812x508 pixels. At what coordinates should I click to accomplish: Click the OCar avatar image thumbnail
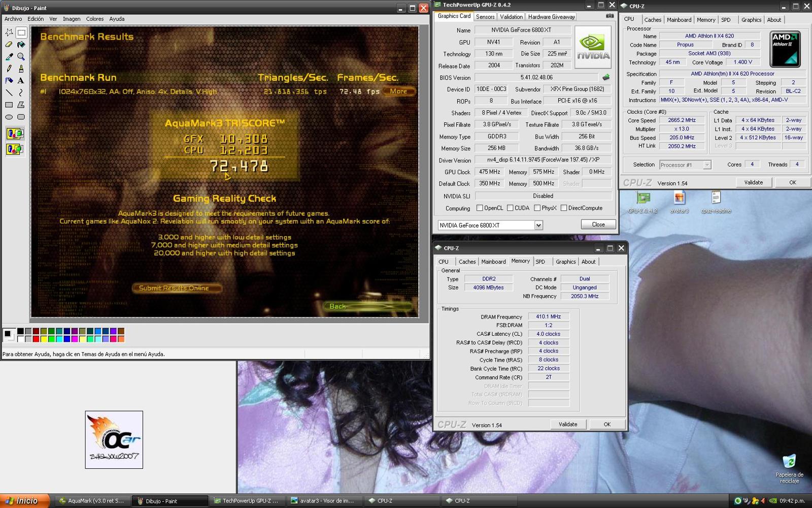tap(114, 439)
